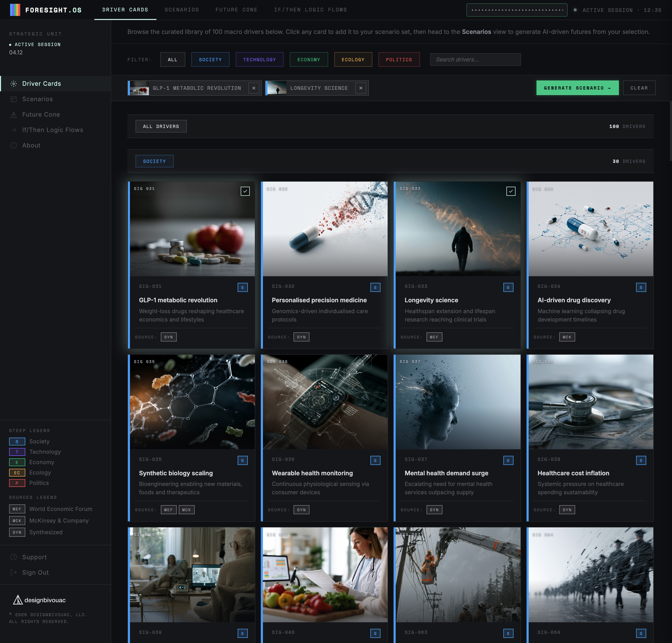Click the Driver Cards sidebar sun icon

tap(14, 84)
